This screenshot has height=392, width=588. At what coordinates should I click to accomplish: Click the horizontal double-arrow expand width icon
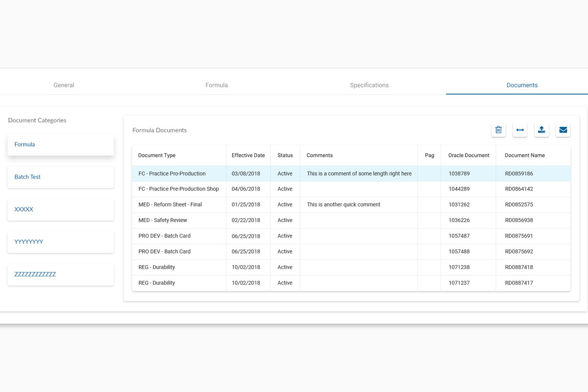coord(520,130)
